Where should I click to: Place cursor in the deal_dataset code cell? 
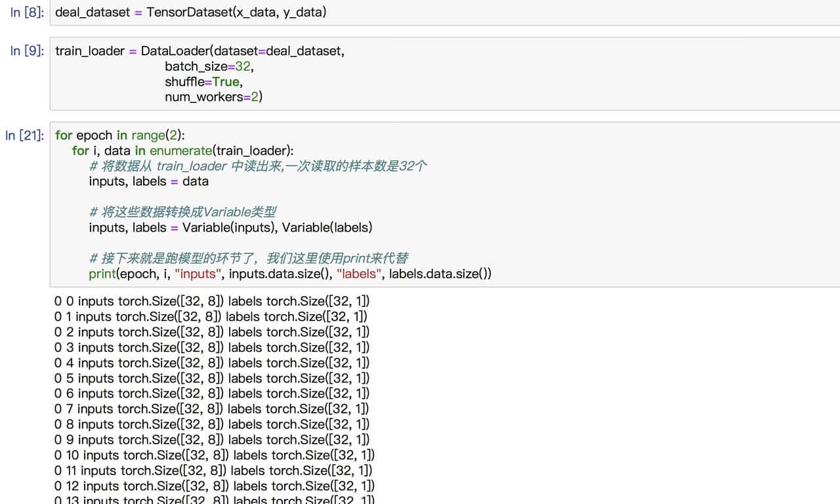(x=190, y=12)
